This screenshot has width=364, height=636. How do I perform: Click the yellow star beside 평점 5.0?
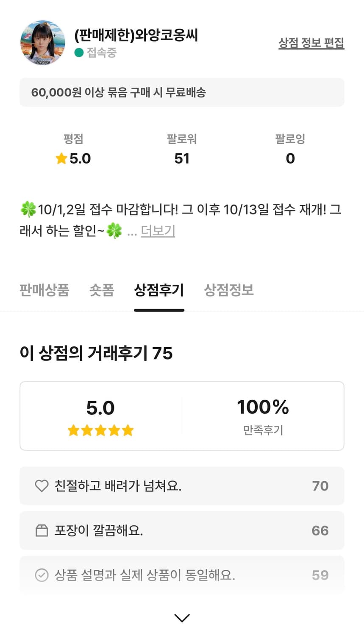coord(61,159)
